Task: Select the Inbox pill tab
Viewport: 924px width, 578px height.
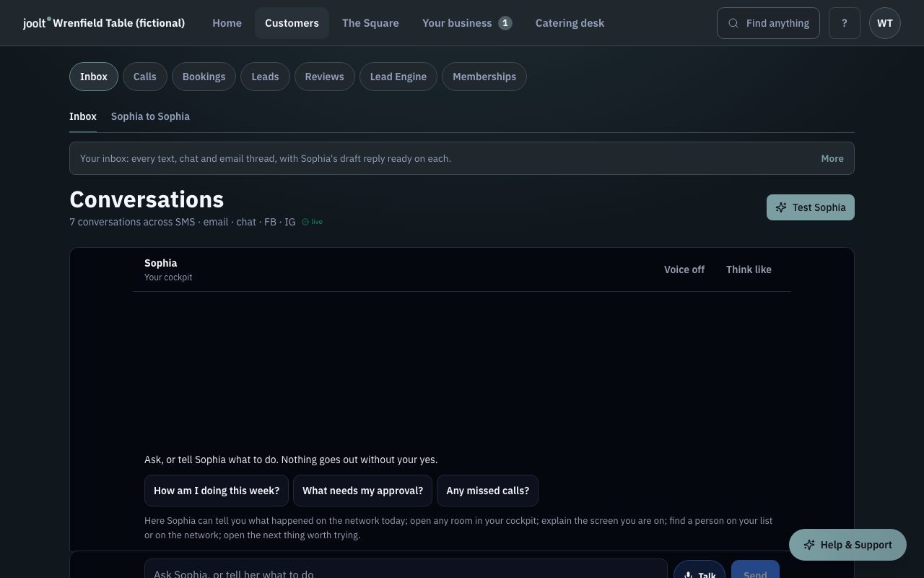Action: 94,77
